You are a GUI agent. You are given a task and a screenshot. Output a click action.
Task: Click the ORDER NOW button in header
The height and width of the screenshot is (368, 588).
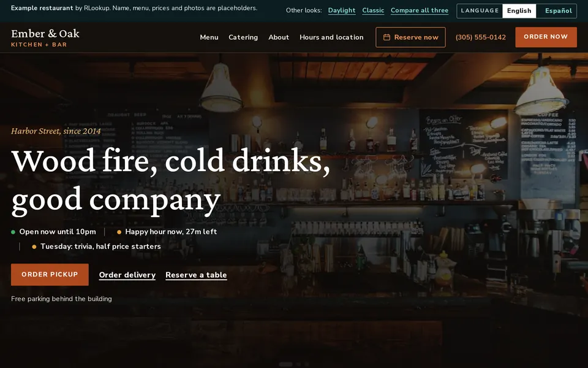pyautogui.click(x=546, y=37)
